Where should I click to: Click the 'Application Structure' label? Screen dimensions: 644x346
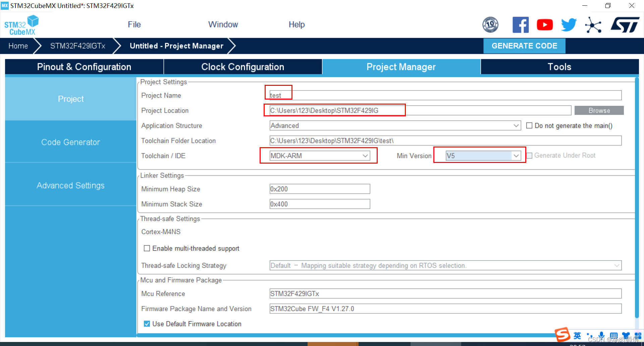coord(172,126)
